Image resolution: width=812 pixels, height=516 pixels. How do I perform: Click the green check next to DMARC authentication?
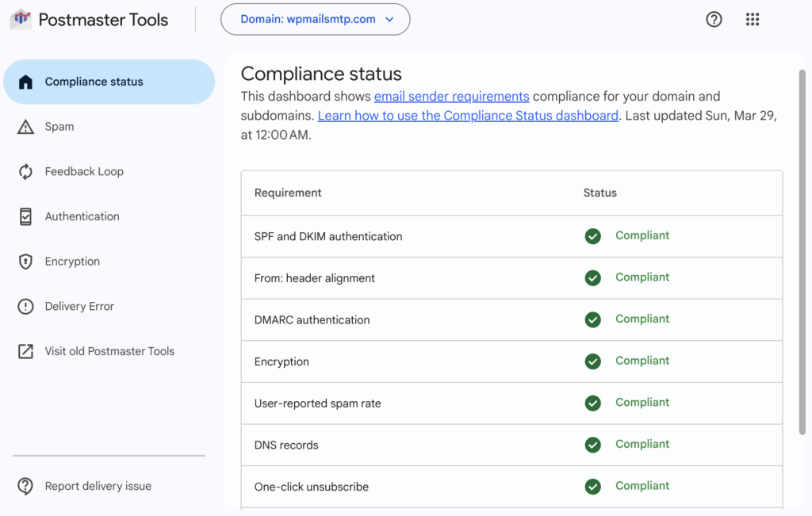[x=592, y=319]
